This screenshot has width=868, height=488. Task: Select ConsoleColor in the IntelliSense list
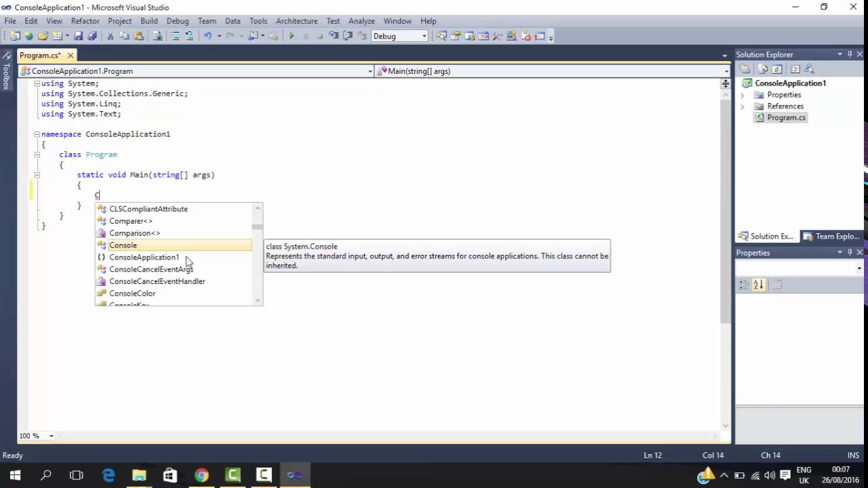click(174, 293)
